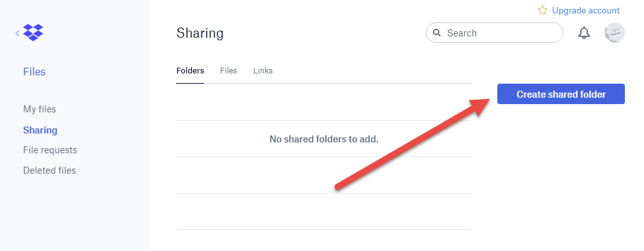Click the Create shared folder button
644x251 pixels.
pos(560,95)
